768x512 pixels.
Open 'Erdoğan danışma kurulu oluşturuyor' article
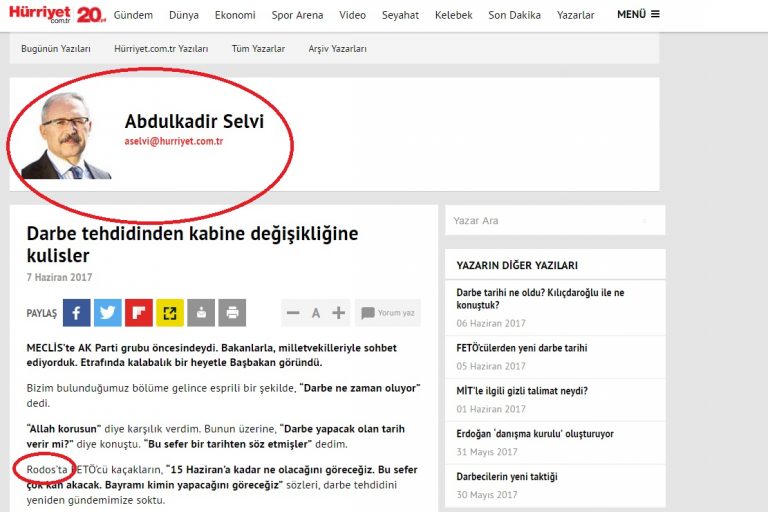tap(535, 434)
